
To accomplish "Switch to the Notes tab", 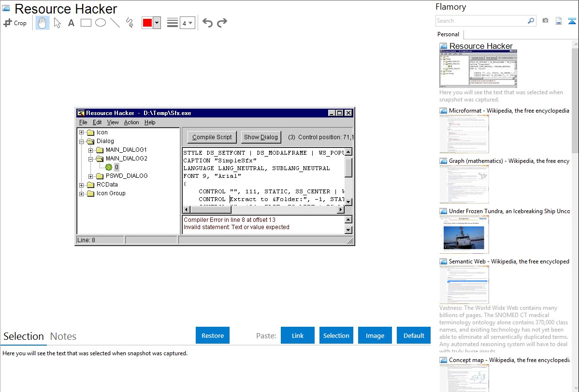I will [x=63, y=336].
